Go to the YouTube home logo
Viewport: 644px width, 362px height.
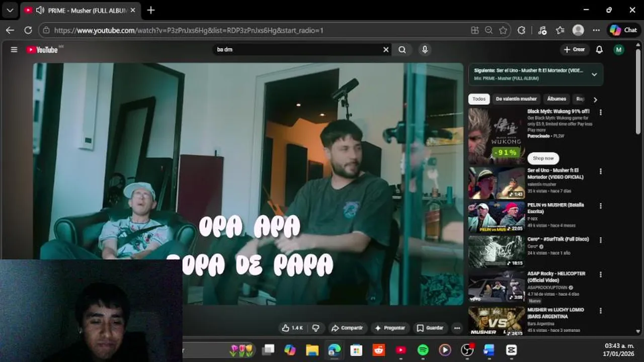pyautogui.click(x=42, y=50)
